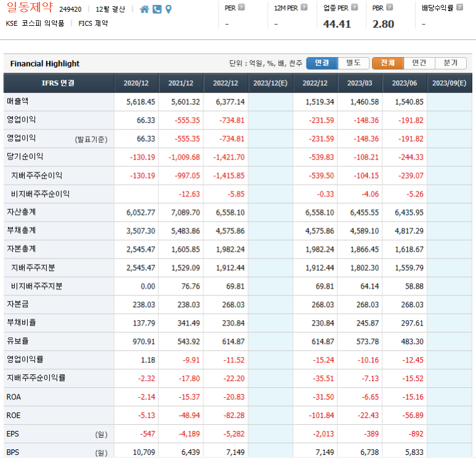Click BPS value 10,709

144,452
